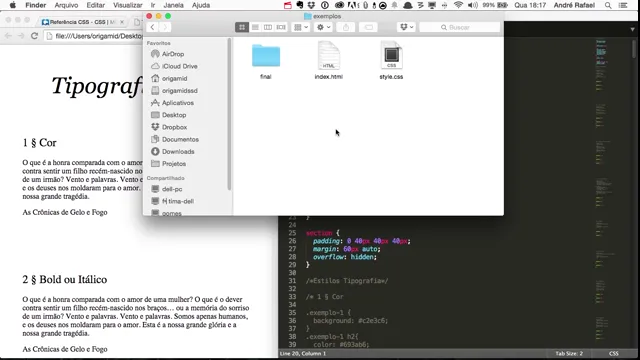Open the Arquivo menu

66,5
